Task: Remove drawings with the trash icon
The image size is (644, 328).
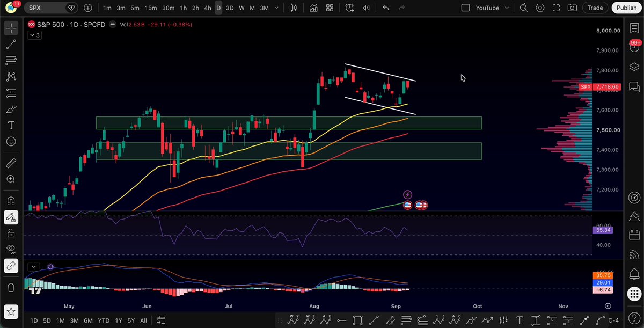Action: click(11, 288)
